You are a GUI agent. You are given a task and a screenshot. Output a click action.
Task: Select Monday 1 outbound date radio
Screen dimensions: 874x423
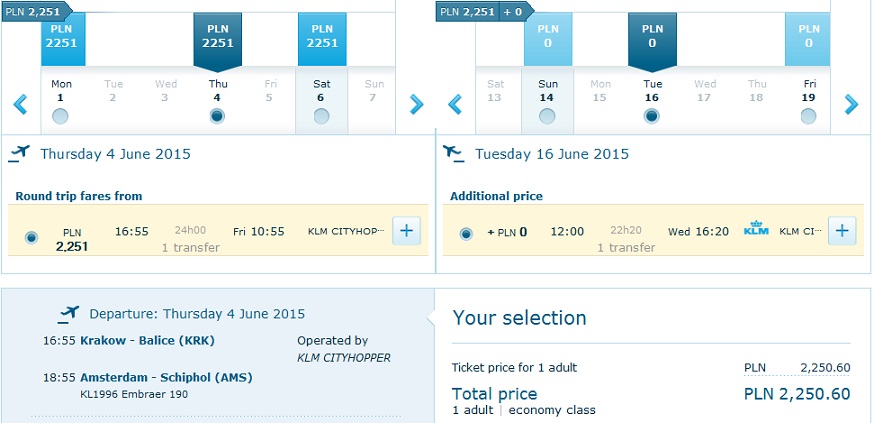tap(60, 116)
